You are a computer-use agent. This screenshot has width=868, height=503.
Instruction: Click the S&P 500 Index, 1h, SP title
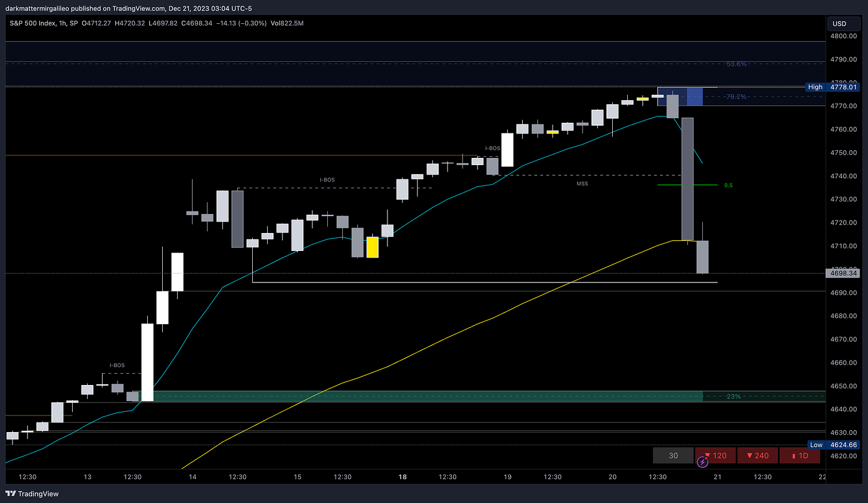pos(44,23)
